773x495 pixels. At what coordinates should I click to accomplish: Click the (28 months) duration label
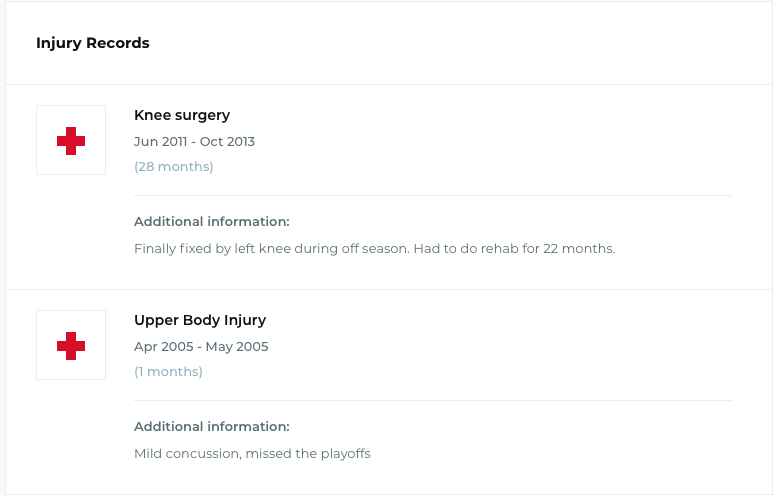click(174, 167)
